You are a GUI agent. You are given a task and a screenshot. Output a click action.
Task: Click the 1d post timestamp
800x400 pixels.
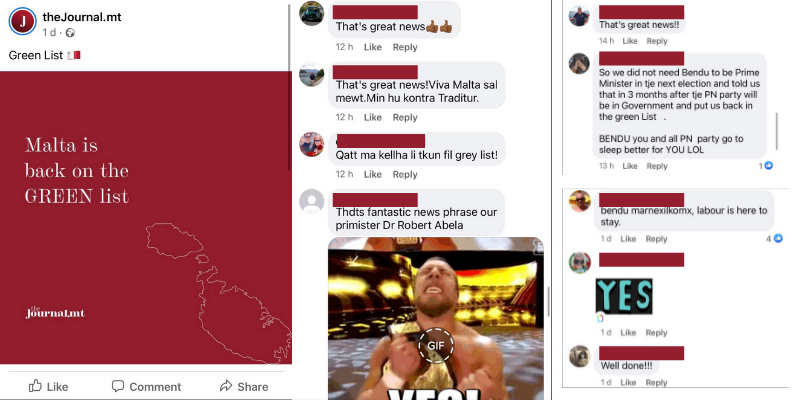49,33
